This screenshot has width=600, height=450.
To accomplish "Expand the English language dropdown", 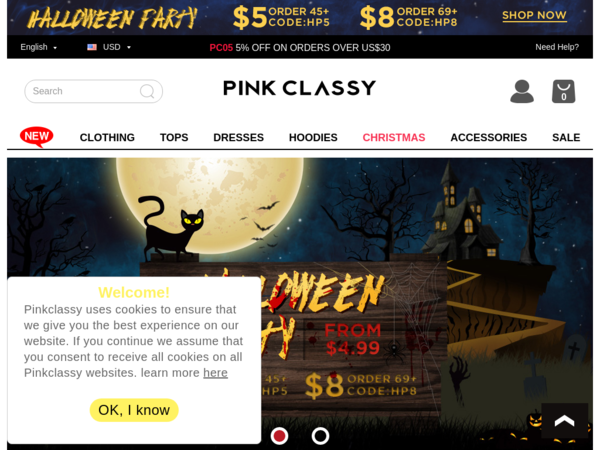I will [39, 47].
